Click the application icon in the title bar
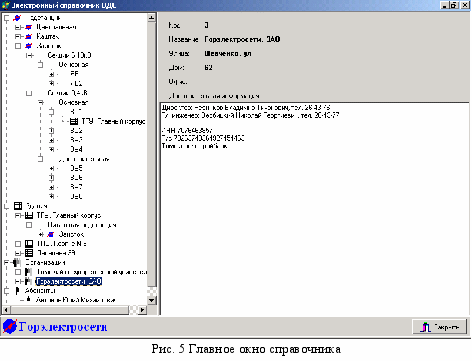Screen dimensions: 472x361 click(5, 5)
